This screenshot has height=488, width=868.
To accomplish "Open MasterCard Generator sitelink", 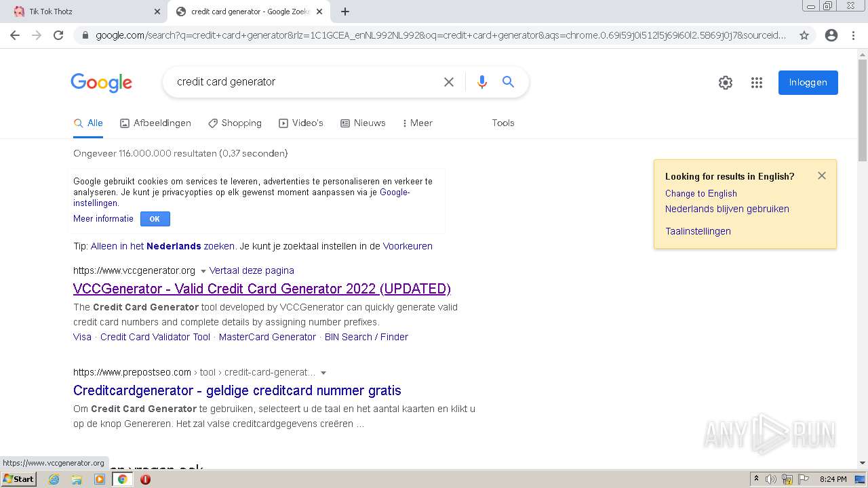I will [x=267, y=337].
